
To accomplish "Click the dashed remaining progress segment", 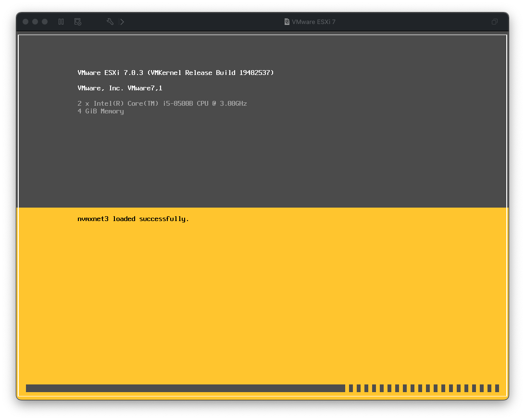I will (x=424, y=388).
